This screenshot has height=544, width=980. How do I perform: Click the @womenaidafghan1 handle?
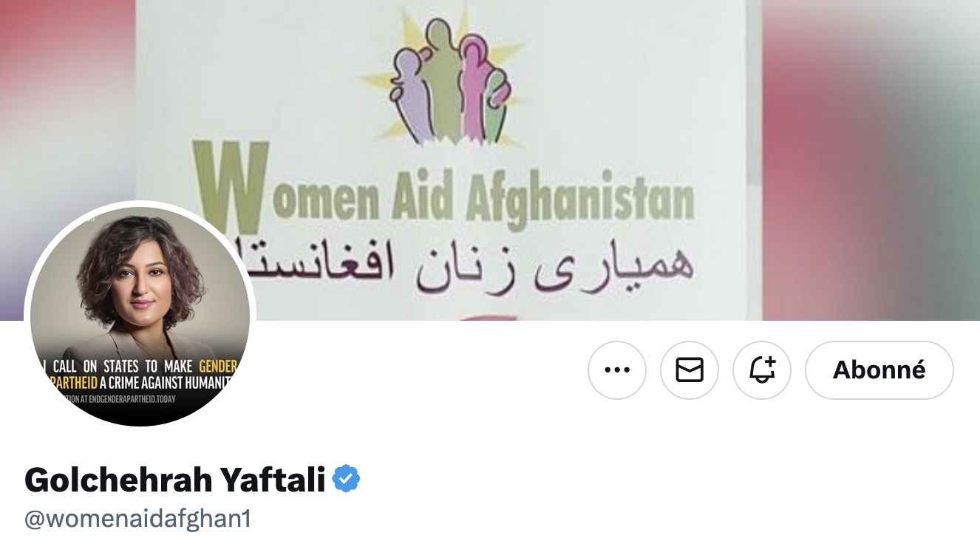[x=138, y=519]
